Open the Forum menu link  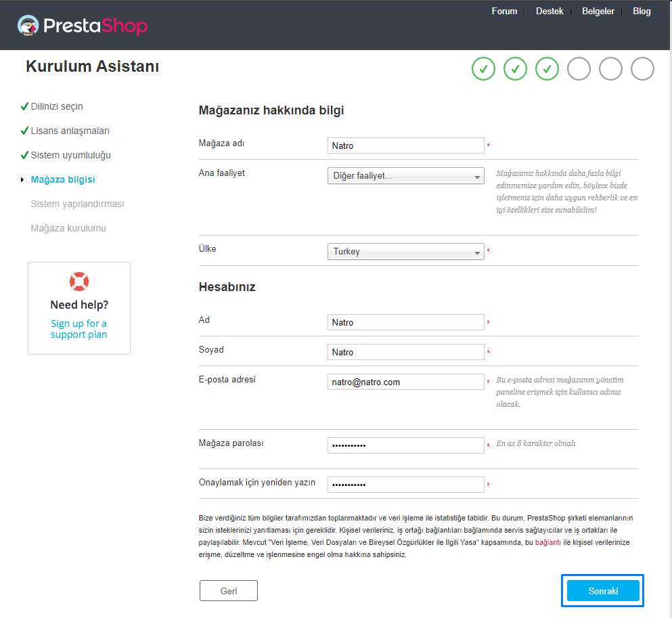coord(504,11)
